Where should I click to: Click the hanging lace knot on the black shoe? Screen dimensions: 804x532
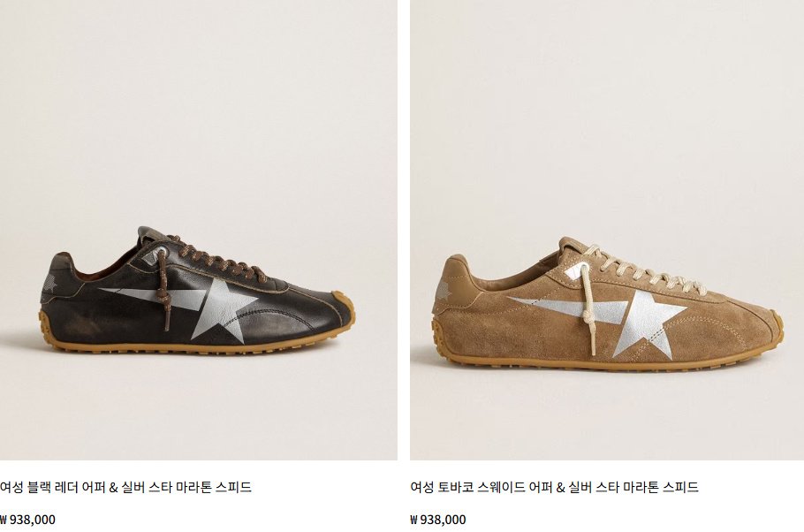tap(163, 296)
